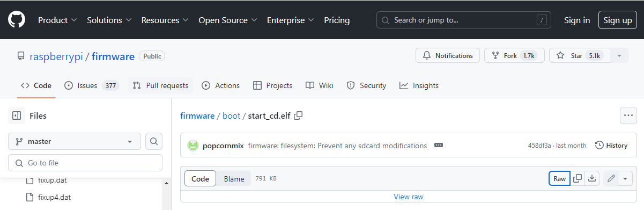Switch to the Code tab

36,85
